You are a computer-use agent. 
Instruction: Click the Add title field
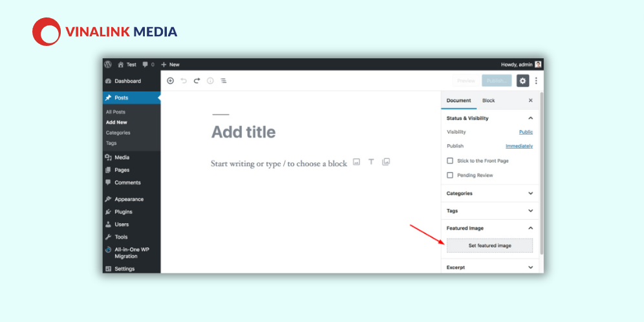(244, 133)
